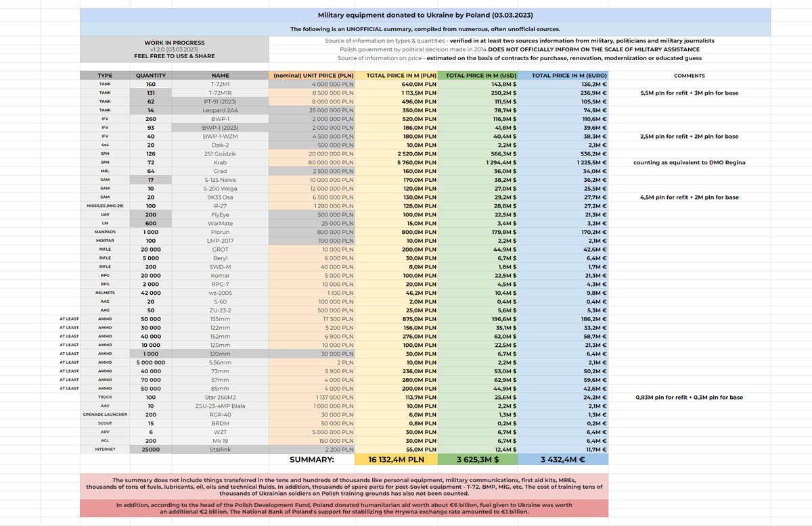812x526 pixels.
Task: Select the 'WarMate' cell
Action: 220,222
